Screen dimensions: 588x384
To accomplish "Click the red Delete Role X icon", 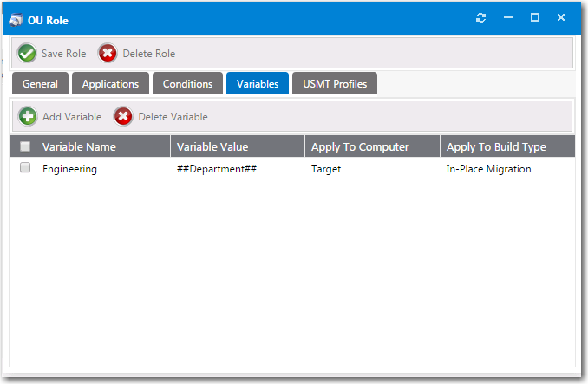I will 108,54.
